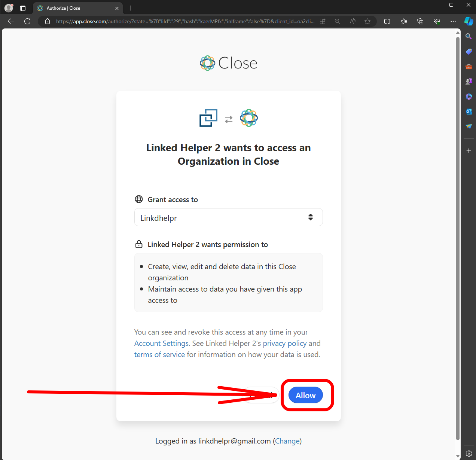476x460 pixels.
Task: Open Linked Helper's privacy policy link
Action: click(x=284, y=343)
